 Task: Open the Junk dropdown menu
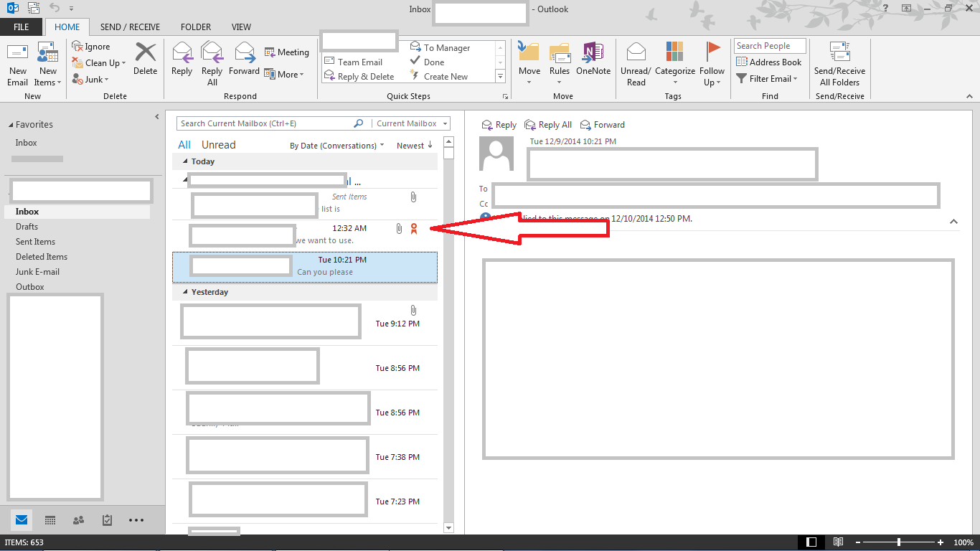click(90, 80)
